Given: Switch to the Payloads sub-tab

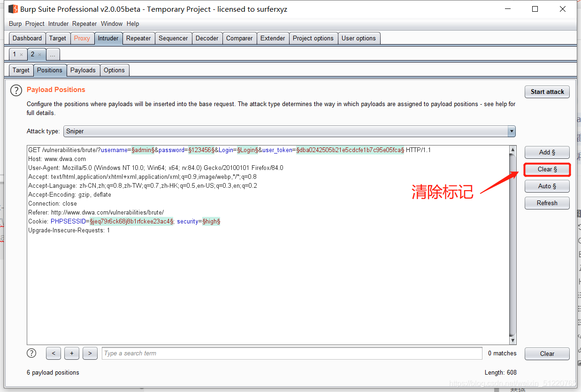Looking at the screenshot, I should (x=83, y=70).
